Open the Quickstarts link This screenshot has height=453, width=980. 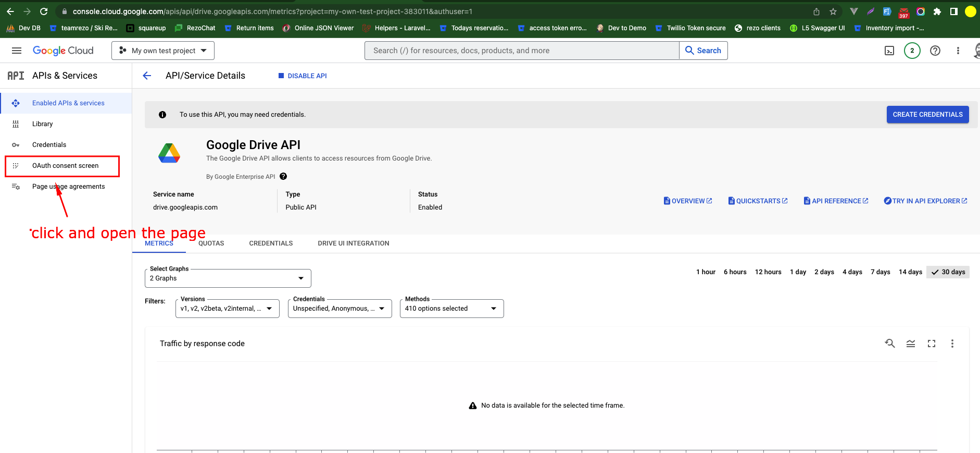click(758, 201)
